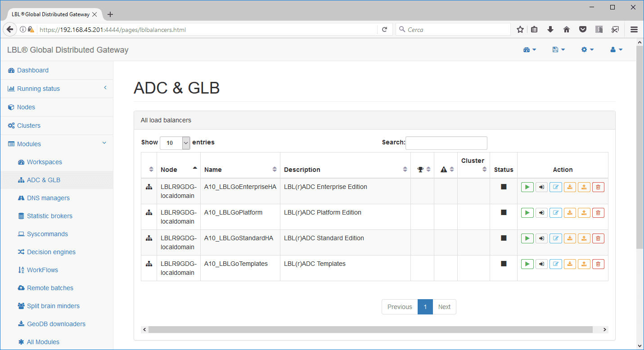Download the A10_LBLGoStandardHA configuration
This screenshot has height=350, width=644.
pos(570,238)
